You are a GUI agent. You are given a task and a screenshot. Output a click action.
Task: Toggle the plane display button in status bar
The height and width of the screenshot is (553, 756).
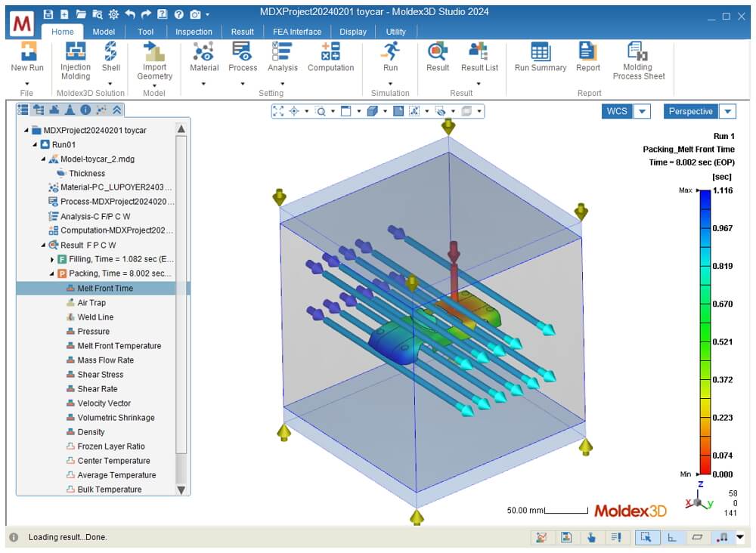(697, 537)
